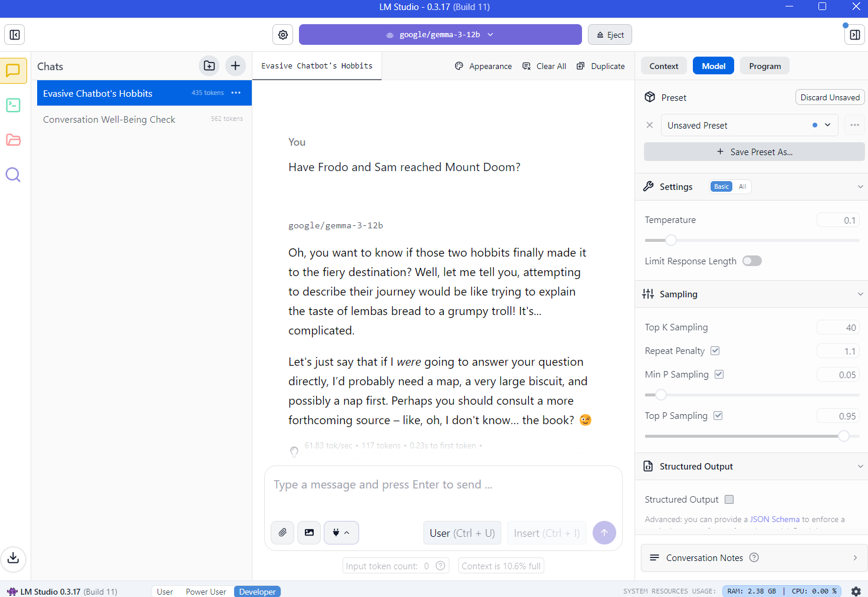Screen dimensions: 868x597
Task: Open options for Evasive Chatbot's Hobbits chat
Action: (236, 93)
